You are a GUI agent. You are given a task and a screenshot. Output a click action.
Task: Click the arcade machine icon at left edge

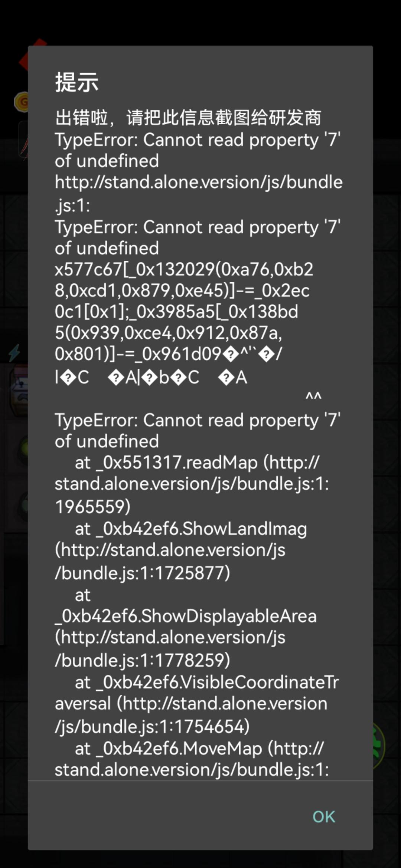(x=19, y=391)
